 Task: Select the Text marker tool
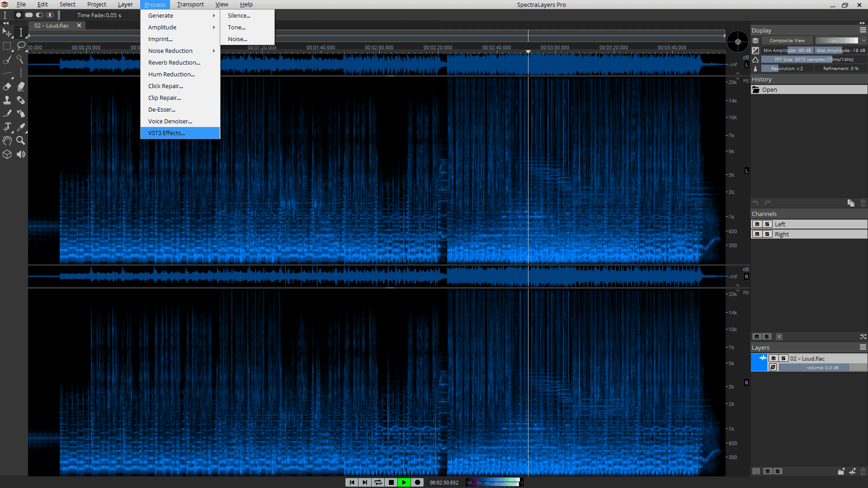[x=7, y=127]
